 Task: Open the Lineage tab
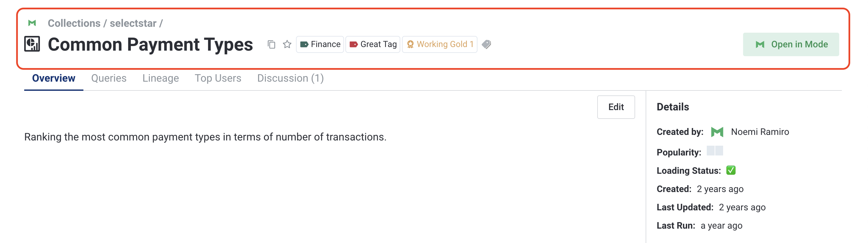pyautogui.click(x=160, y=78)
